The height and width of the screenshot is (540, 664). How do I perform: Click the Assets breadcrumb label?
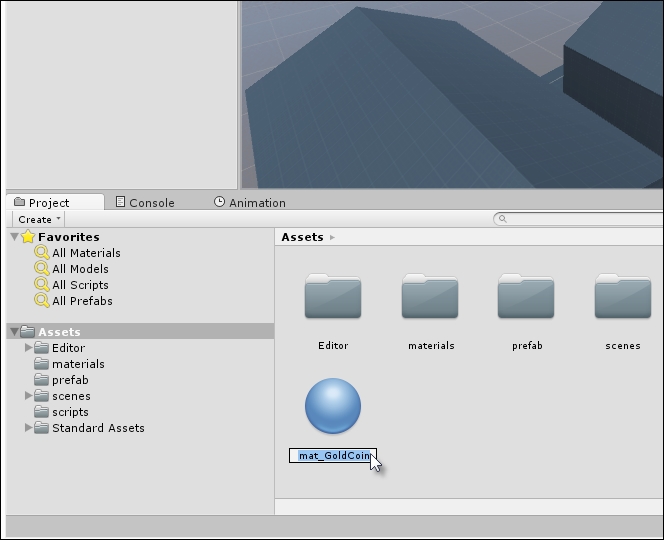[302, 237]
